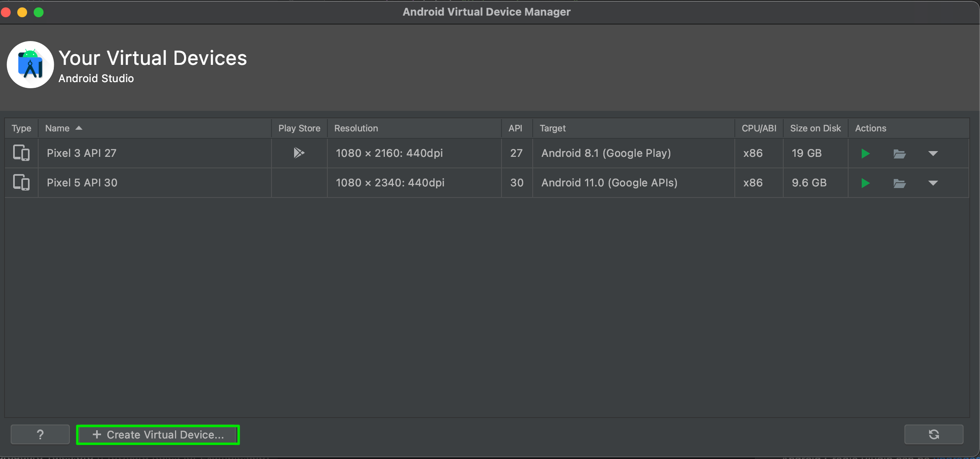
Task: Click the Play Store icon on Pixel 3 row
Action: (x=299, y=153)
